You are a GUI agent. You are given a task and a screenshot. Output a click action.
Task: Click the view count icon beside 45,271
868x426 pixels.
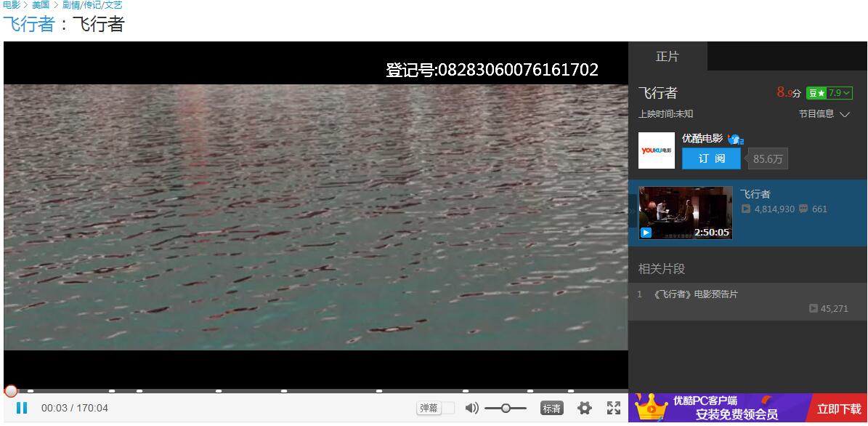coord(813,308)
